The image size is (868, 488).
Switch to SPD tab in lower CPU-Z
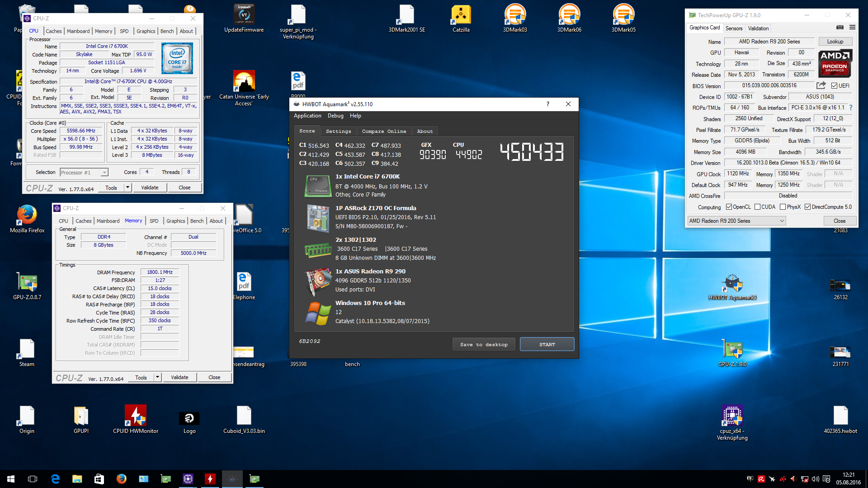[x=154, y=221]
